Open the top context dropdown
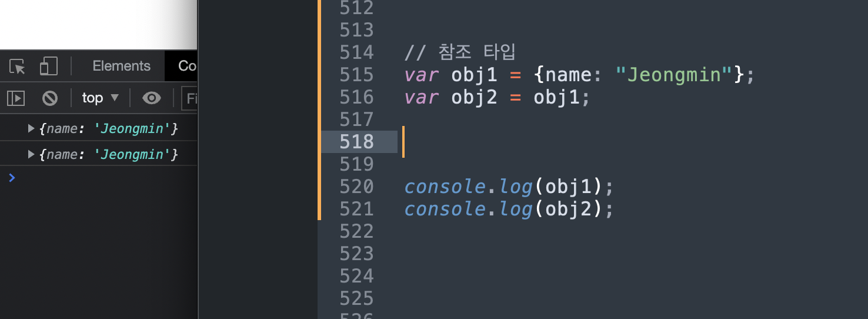This screenshot has width=868, height=319. 101,98
